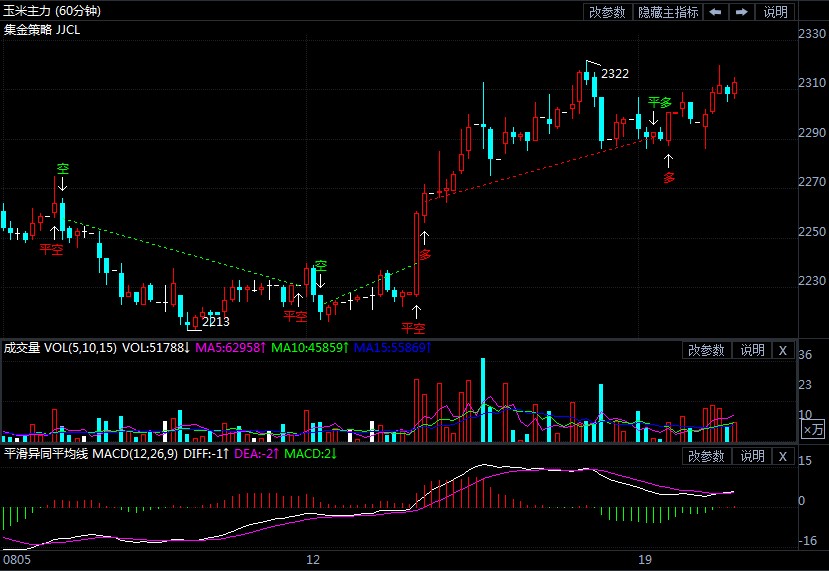Click the 2330 price axis label
The height and width of the screenshot is (571, 829).
tap(812, 34)
